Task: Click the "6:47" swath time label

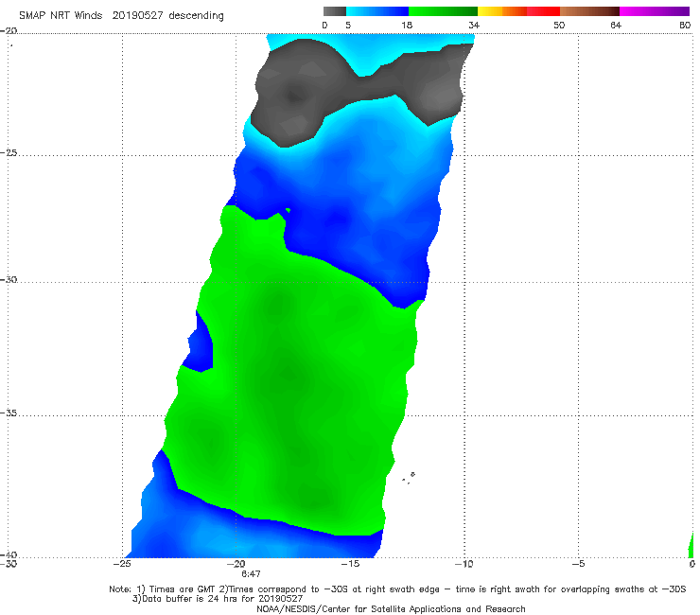Action: tap(251, 573)
